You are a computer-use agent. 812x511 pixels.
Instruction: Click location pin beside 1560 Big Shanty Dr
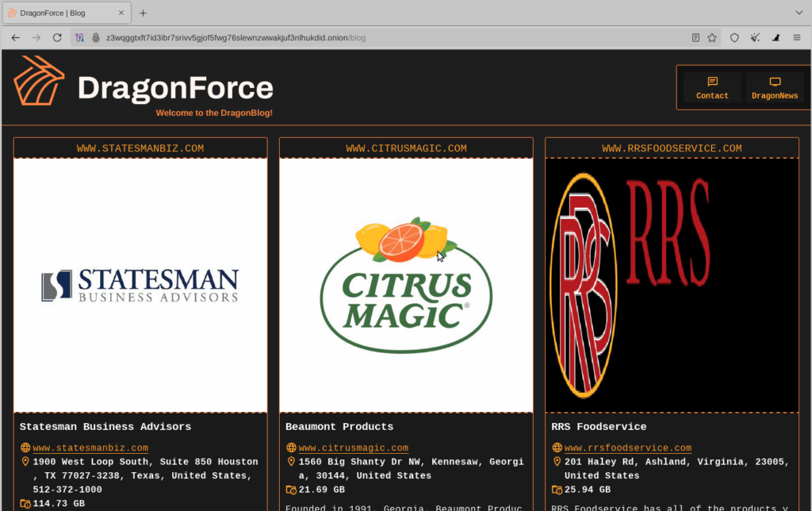point(291,461)
